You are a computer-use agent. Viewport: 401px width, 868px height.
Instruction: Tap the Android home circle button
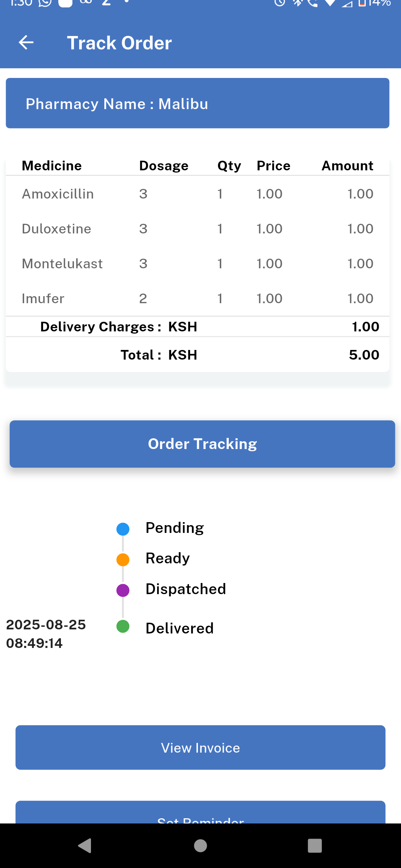pos(200,846)
